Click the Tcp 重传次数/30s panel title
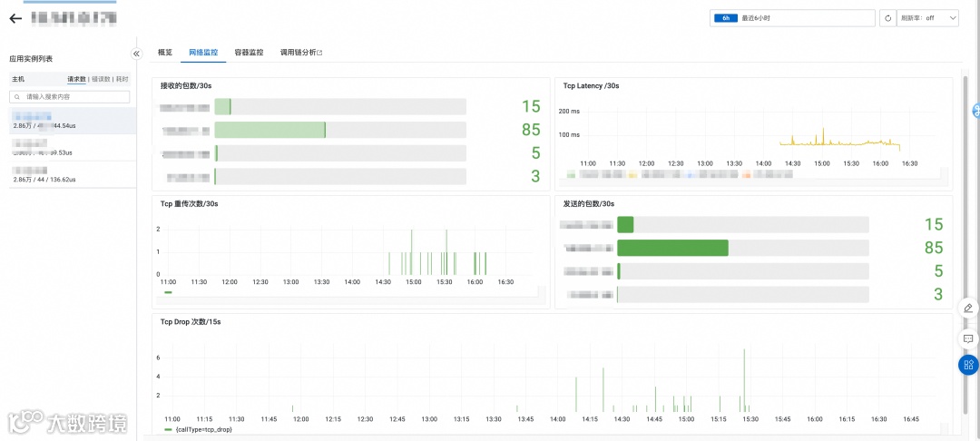Viewport: 980px width, 441px height. click(190, 203)
